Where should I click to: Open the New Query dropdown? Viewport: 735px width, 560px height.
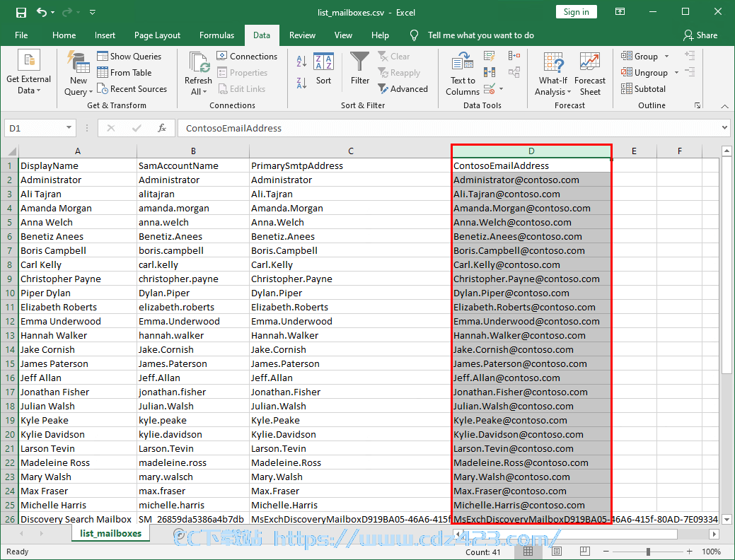pos(79,86)
